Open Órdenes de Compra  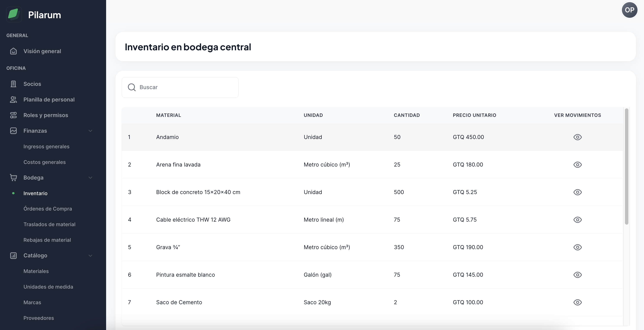click(48, 209)
